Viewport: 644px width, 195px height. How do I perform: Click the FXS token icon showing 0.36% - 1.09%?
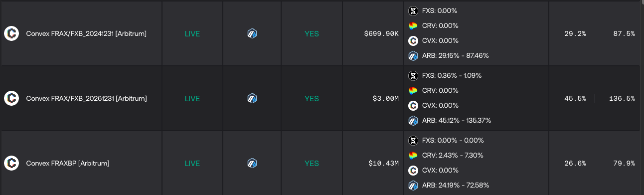tap(413, 76)
